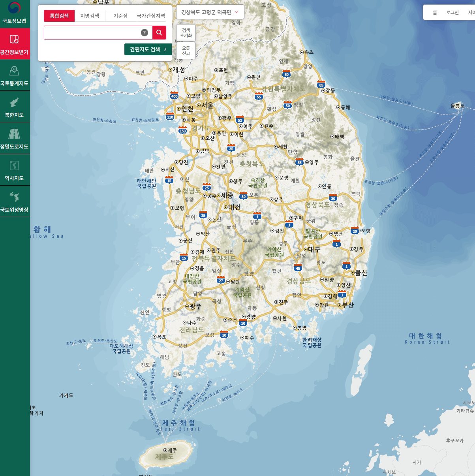
Task: Click the 오류 신고 report button
Action: (186, 51)
